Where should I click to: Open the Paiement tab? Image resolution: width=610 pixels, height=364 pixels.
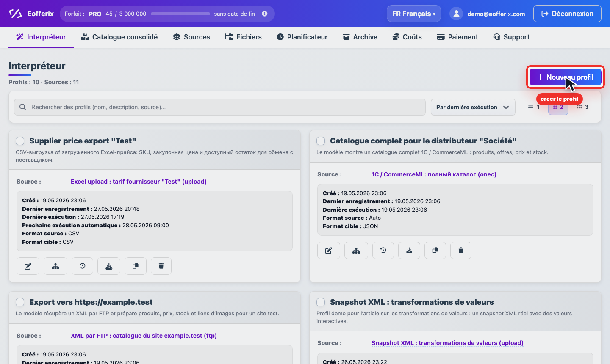(457, 37)
